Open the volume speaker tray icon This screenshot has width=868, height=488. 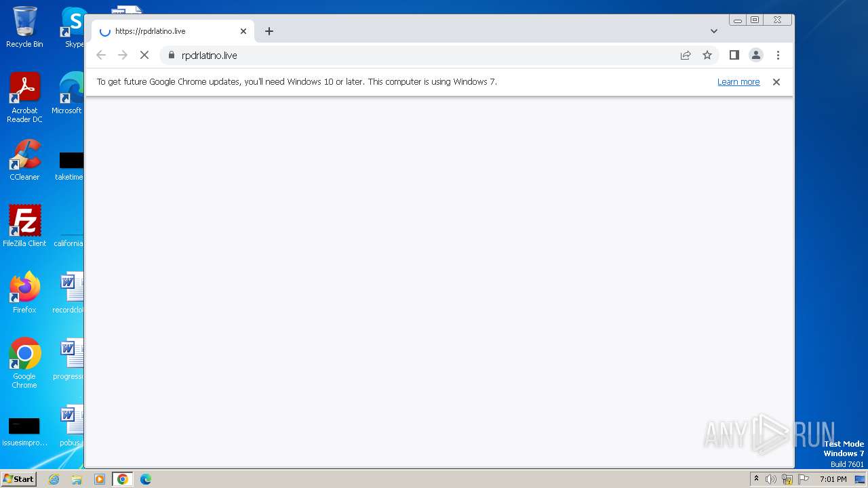[x=771, y=479]
